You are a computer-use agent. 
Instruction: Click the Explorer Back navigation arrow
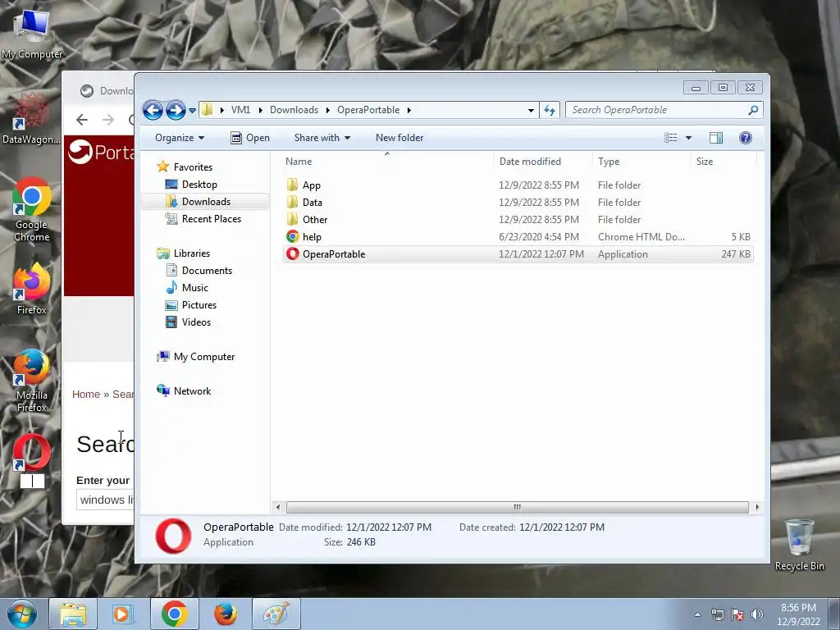153,111
